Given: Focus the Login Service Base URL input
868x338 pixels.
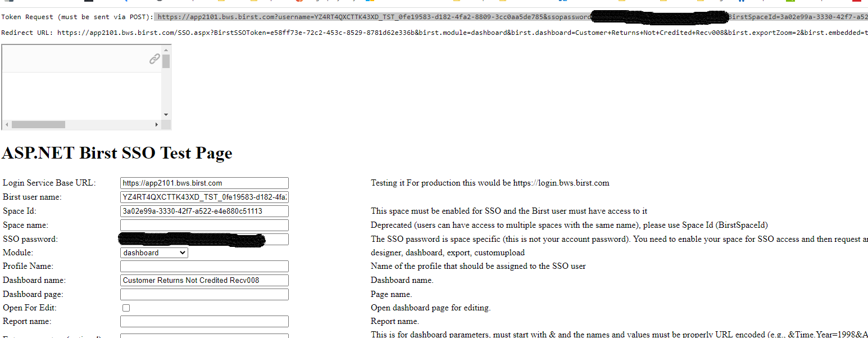Looking at the screenshot, I should [204, 183].
